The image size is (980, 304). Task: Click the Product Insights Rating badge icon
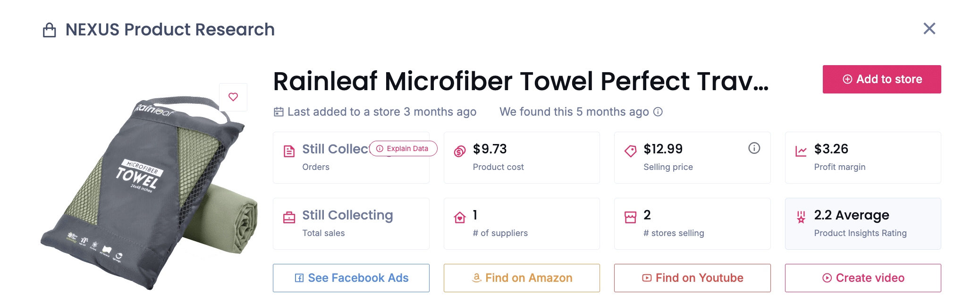[801, 217]
